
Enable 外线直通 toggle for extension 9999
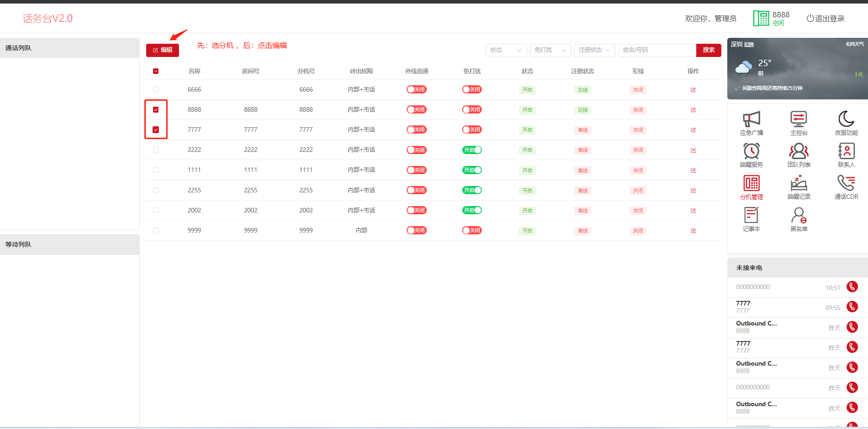point(416,231)
